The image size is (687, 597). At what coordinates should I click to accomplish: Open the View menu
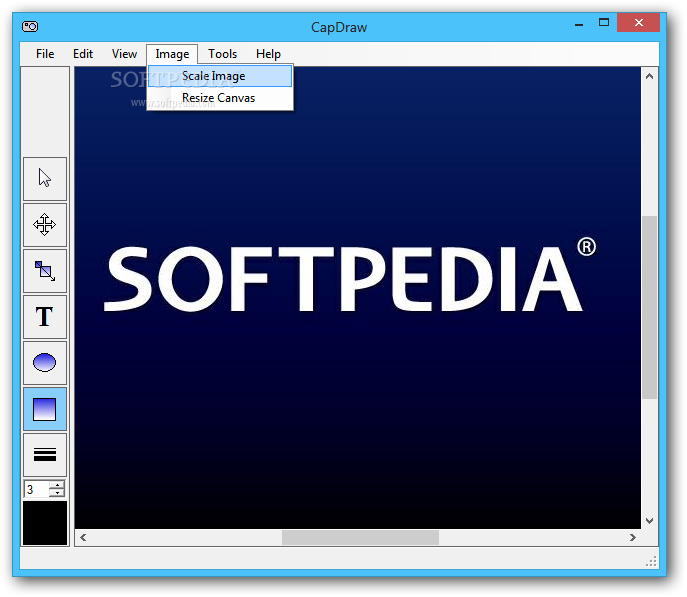tap(124, 54)
